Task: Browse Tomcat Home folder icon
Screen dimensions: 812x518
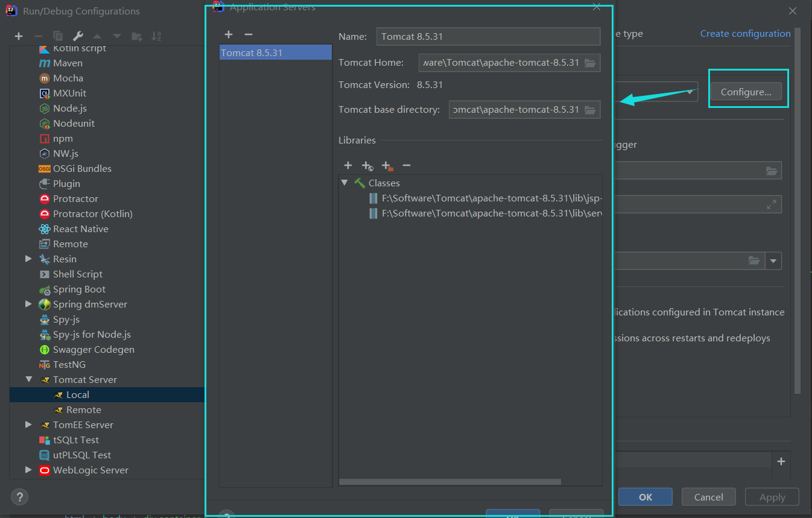Action: (x=590, y=63)
